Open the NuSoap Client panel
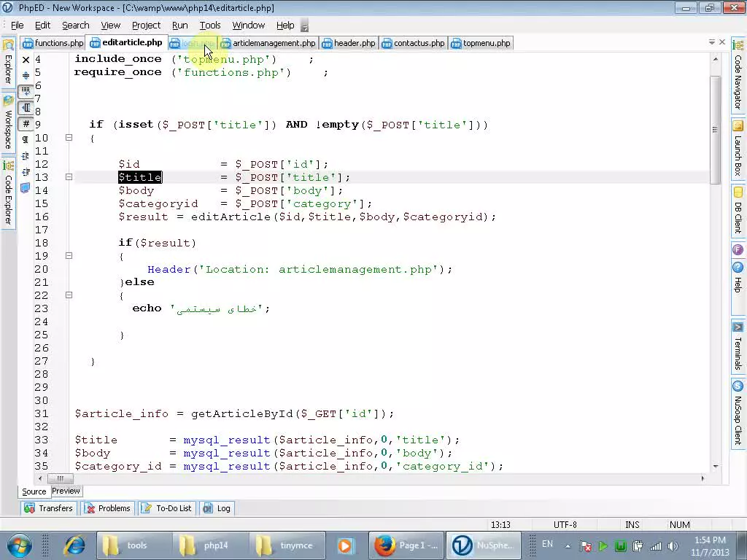The height and width of the screenshot is (560, 747). coord(738,412)
